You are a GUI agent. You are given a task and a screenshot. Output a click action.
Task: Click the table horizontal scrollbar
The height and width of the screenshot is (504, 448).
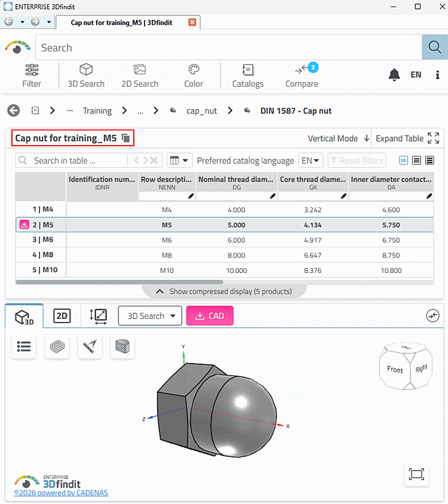tap(119, 282)
